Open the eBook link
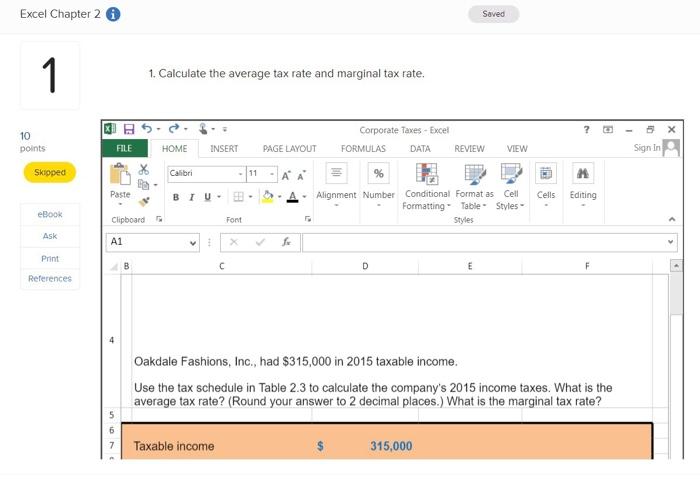This screenshot has height=480, width=700. click(x=50, y=214)
